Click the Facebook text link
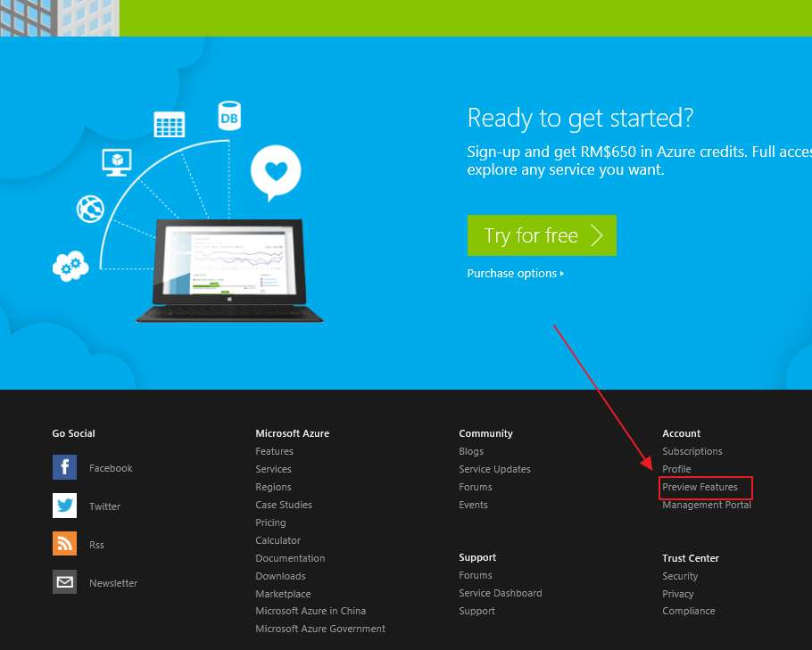 tap(111, 468)
